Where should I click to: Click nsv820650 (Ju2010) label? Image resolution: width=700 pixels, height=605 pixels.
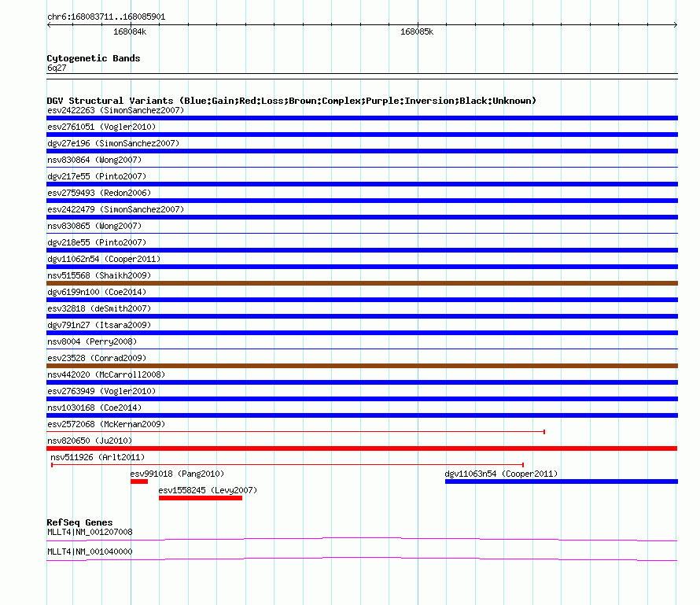pyautogui.click(x=90, y=441)
